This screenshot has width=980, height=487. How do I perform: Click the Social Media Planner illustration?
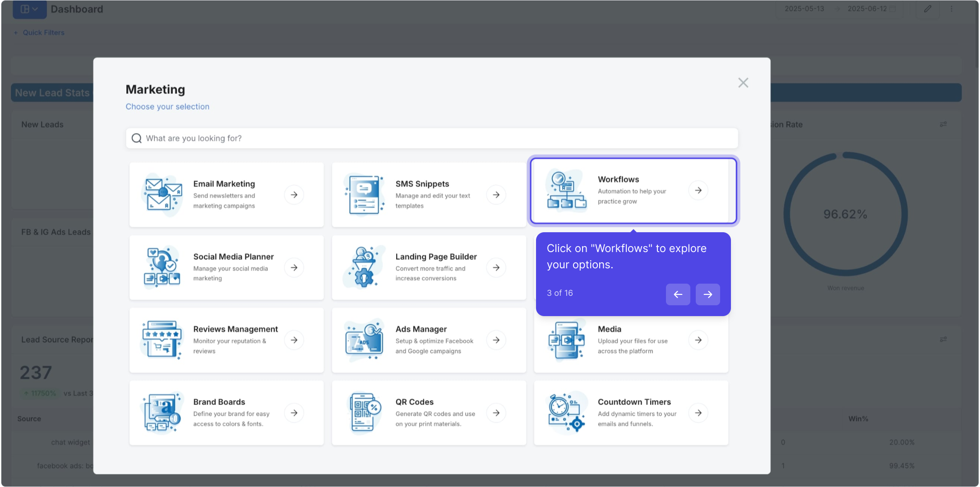tap(162, 267)
